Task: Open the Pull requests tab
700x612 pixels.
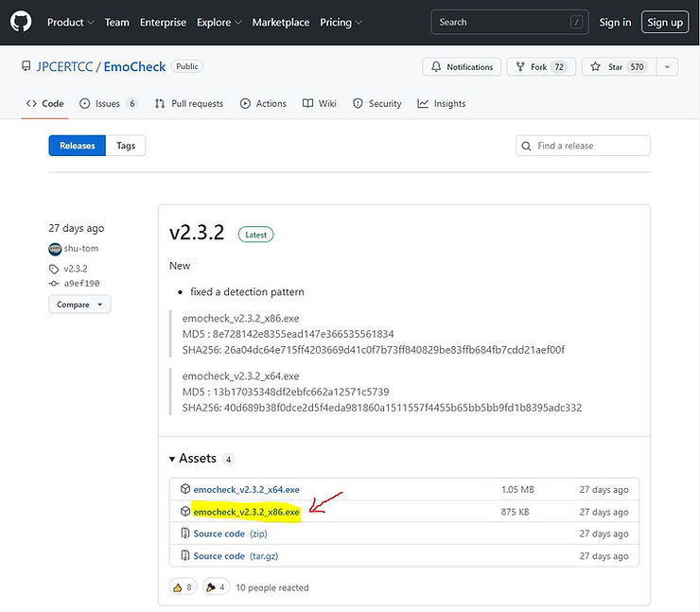Action: [189, 103]
